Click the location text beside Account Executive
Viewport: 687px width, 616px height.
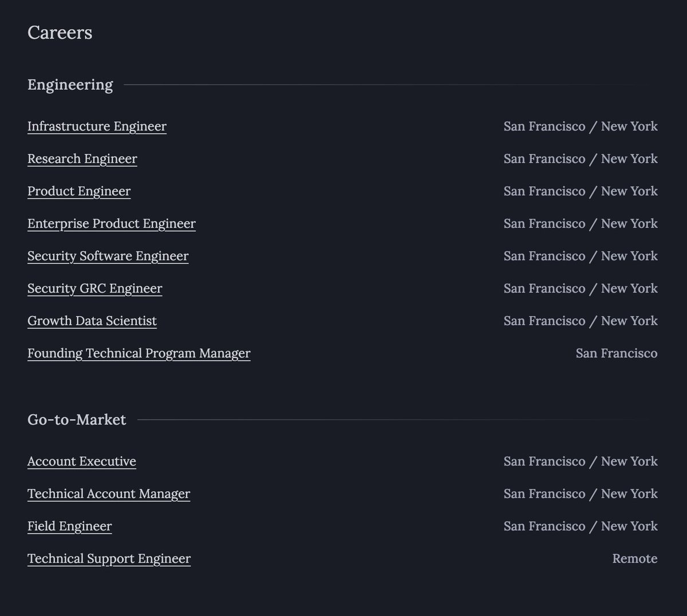click(x=581, y=461)
